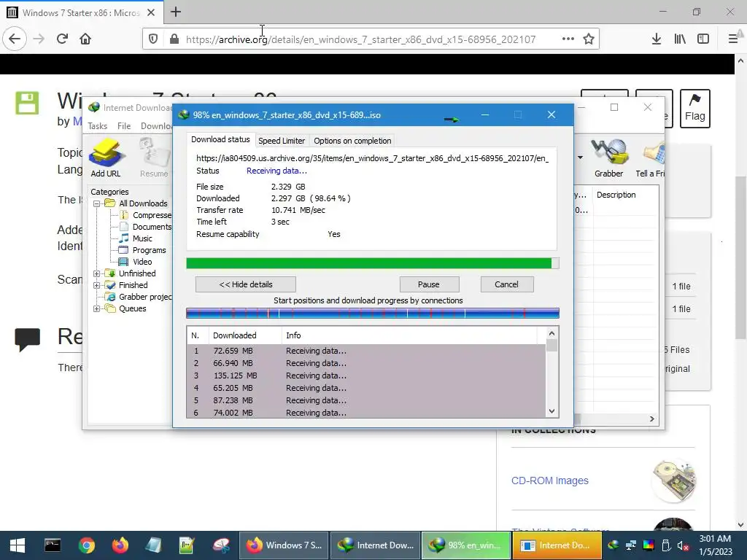Select the Music category
The width and height of the screenshot is (747, 560).
[136, 238]
